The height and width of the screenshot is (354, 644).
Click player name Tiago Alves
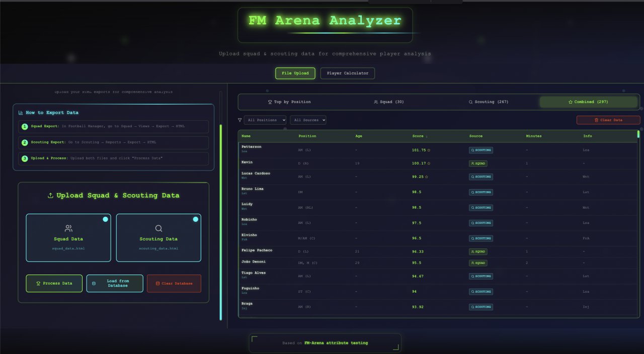click(x=254, y=273)
